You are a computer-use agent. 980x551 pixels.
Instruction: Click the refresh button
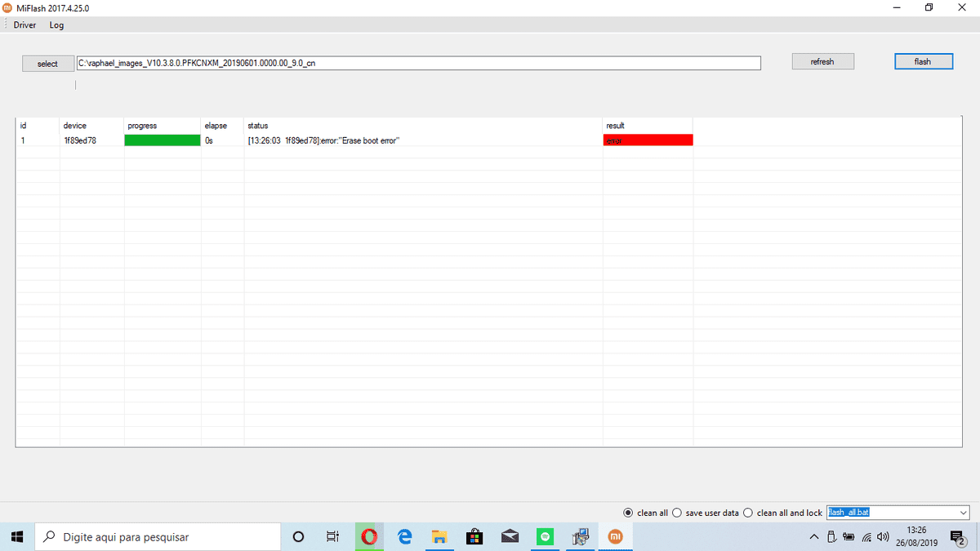[x=822, y=61]
